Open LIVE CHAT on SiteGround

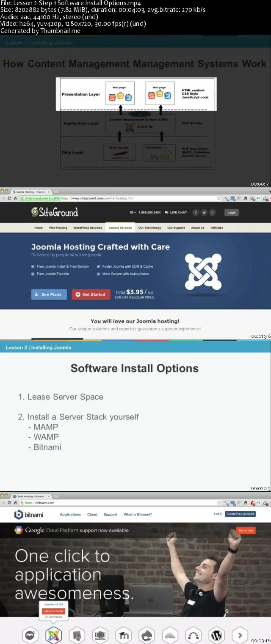tap(176, 212)
